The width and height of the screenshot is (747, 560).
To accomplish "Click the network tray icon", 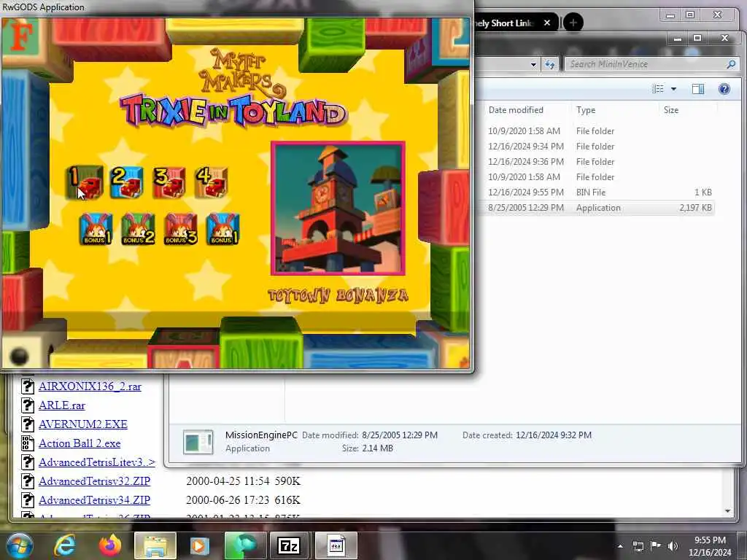I will pyautogui.click(x=638, y=546).
